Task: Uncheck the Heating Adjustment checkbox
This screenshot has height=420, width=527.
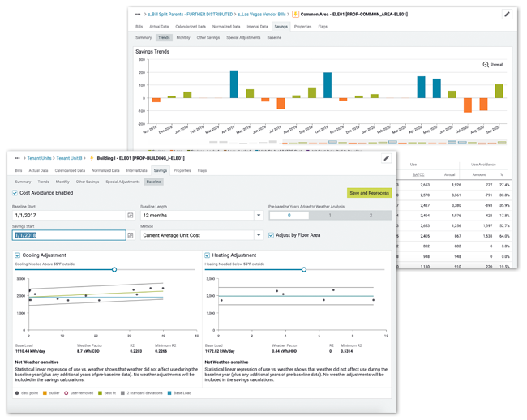Action: (x=208, y=255)
